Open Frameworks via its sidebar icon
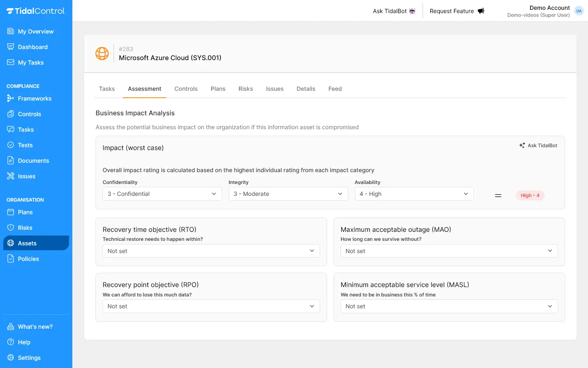Viewport: 588px width, 368px height. coord(11,99)
